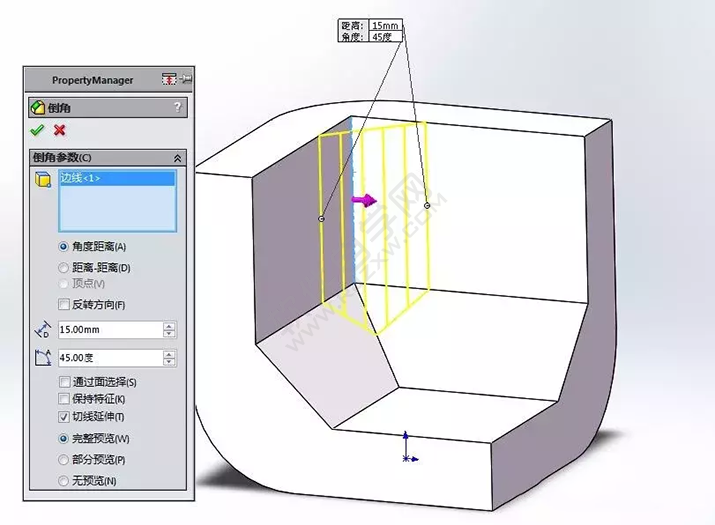Viewport: 715px width, 525px height.
Task: Click the 45度 value in the callout
Action: click(383, 36)
